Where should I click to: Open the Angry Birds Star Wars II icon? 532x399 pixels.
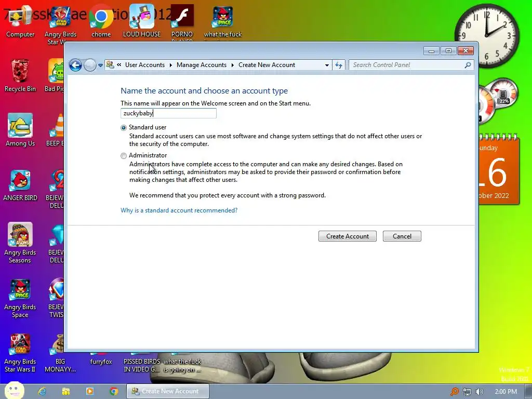click(x=20, y=353)
